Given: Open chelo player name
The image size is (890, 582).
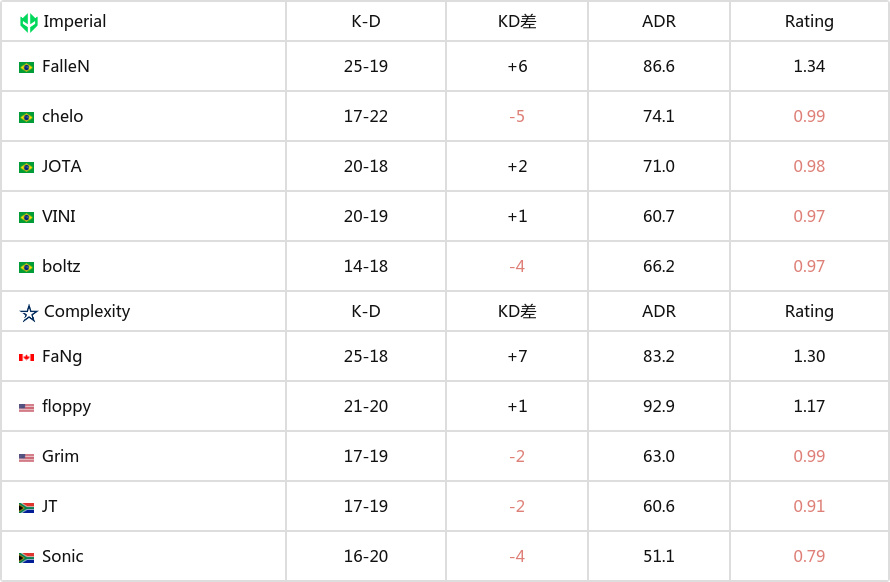Looking at the screenshot, I should 62,116.
